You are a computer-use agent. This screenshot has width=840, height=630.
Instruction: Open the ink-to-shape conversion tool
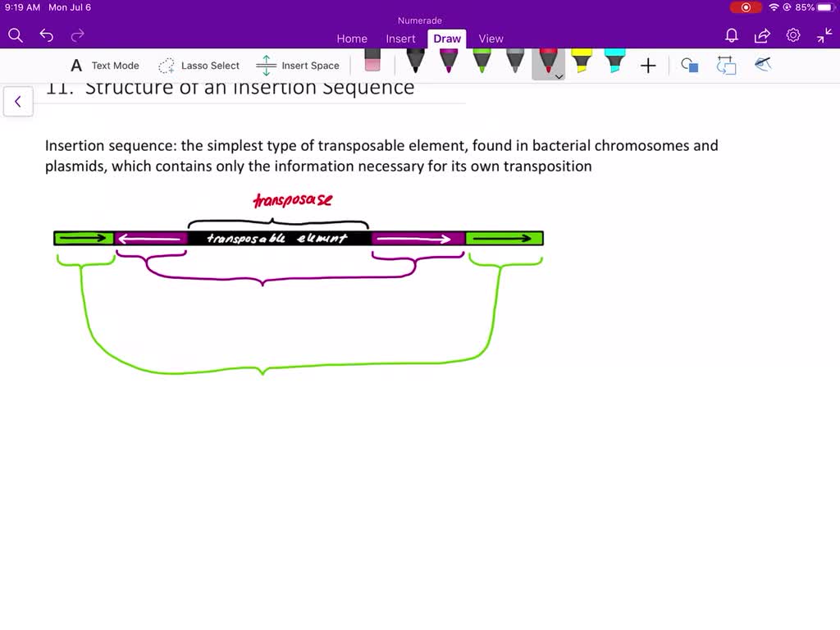(726, 65)
